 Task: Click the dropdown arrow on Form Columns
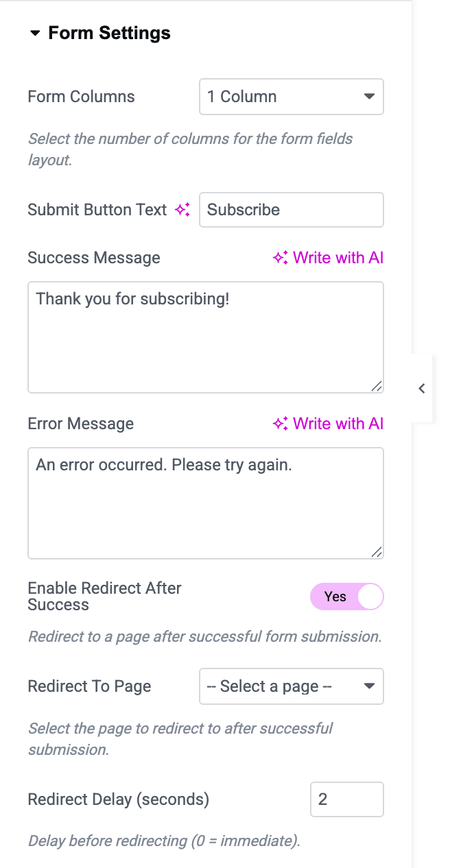click(369, 97)
